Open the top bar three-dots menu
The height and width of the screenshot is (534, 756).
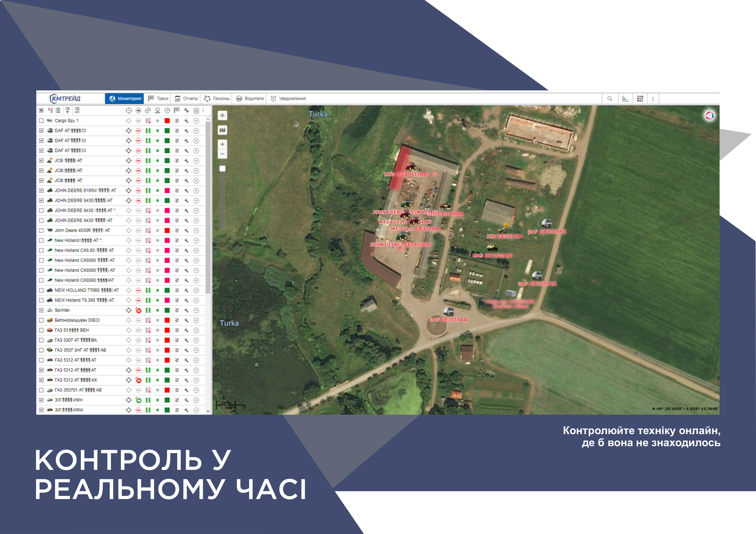[653, 99]
